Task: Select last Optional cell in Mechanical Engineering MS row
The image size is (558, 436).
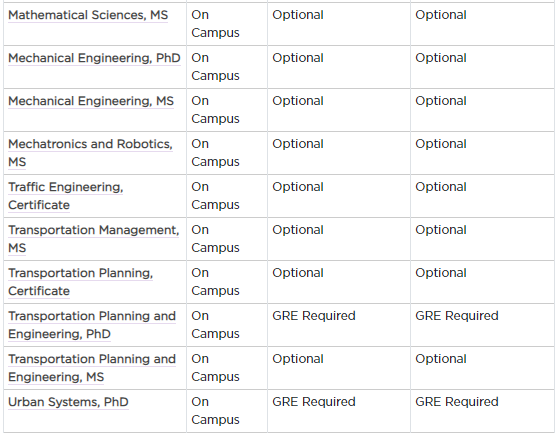Action: 482,110
